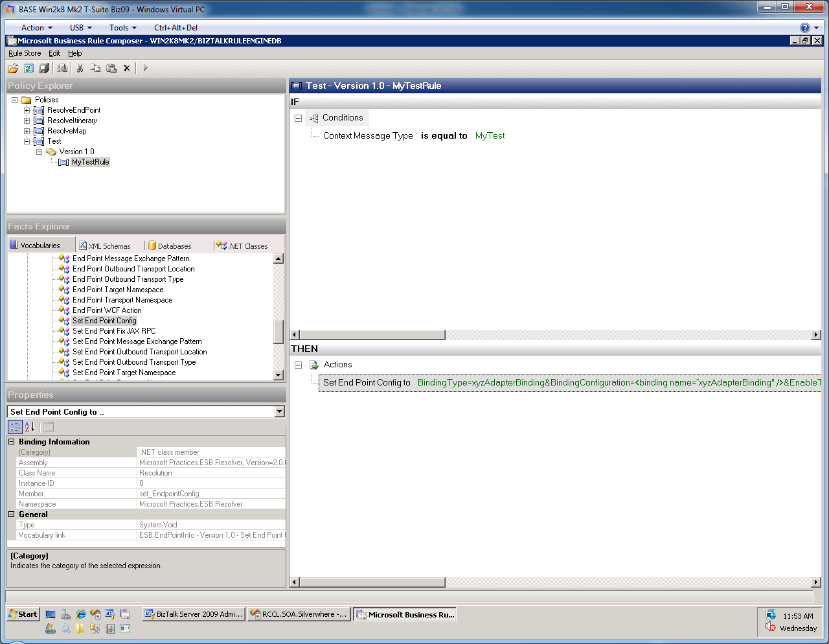The width and height of the screenshot is (829, 644).
Task: Click the ResolveEndPoint policy icon
Action: pyautogui.click(x=39, y=110)
